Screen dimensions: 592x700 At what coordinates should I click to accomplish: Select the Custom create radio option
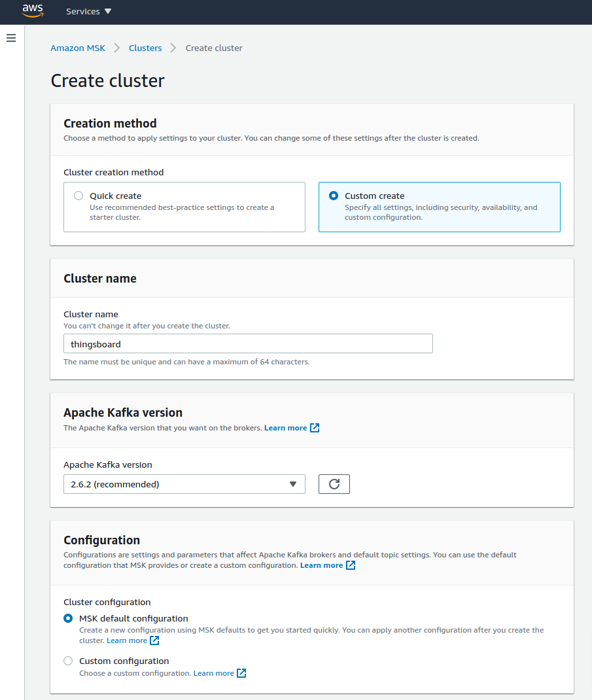[334, 196]
